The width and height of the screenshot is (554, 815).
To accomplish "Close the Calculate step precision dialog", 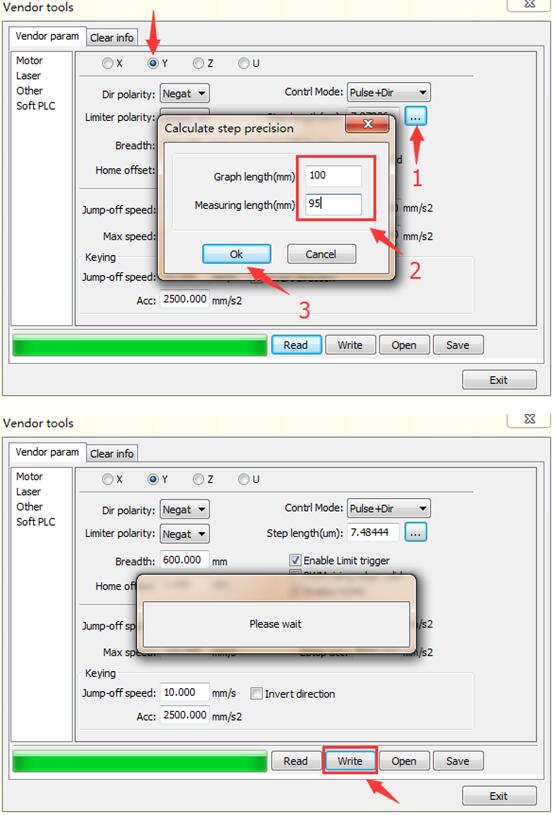I will point(367,124).
